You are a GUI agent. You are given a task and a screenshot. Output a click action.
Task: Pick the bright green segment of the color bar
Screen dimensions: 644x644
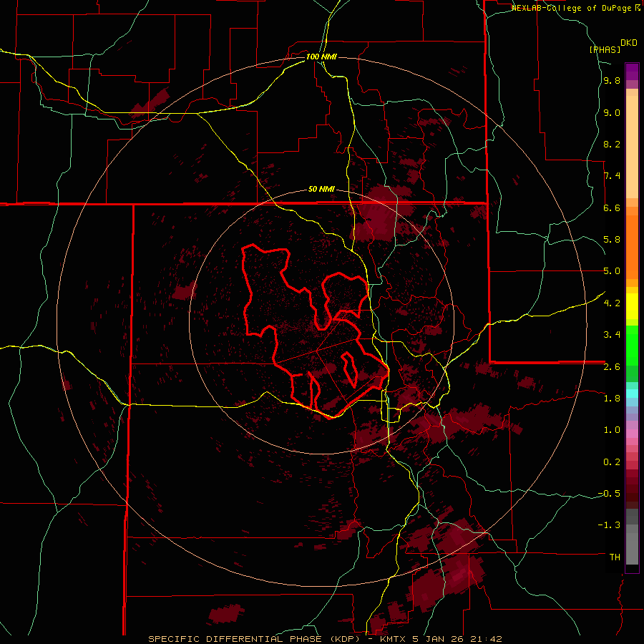click(x=632, y=346)
